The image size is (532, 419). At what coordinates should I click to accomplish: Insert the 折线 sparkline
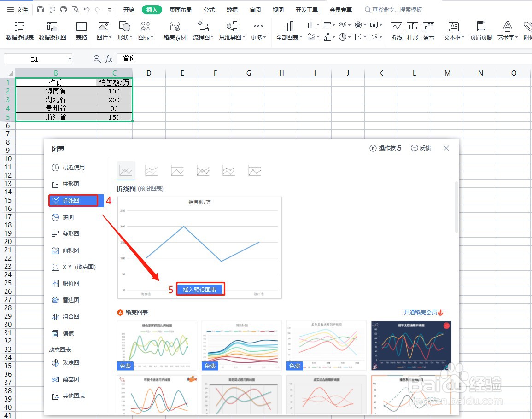[396, 31]
